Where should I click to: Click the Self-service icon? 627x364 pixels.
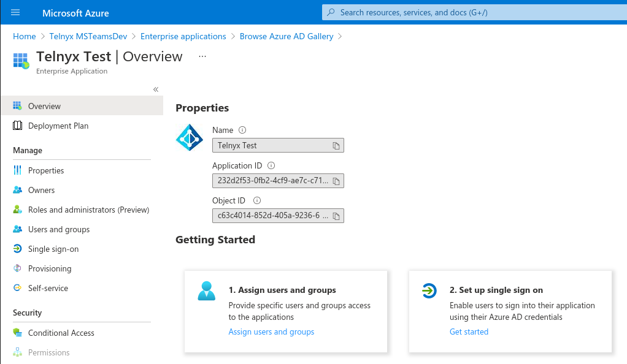17,287
